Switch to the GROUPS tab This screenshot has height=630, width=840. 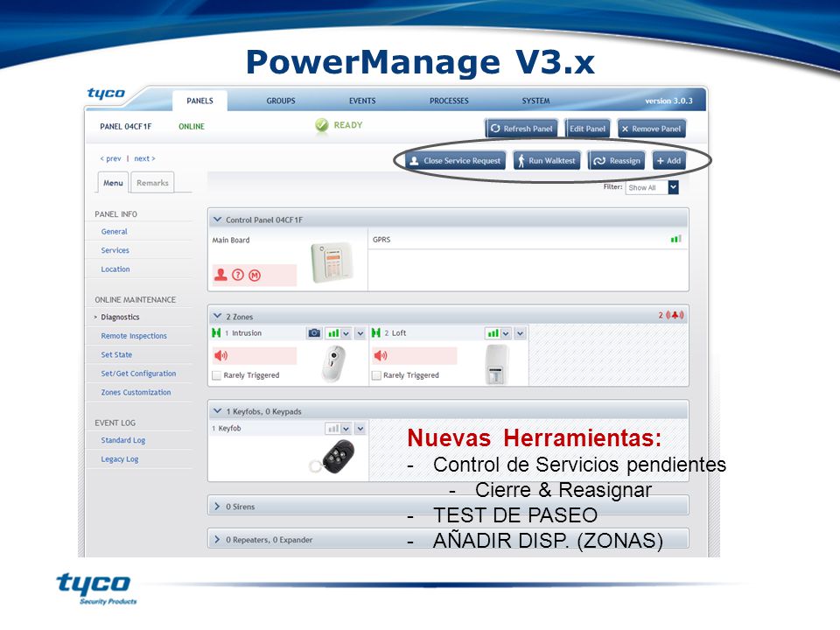[x=281, y=101]
